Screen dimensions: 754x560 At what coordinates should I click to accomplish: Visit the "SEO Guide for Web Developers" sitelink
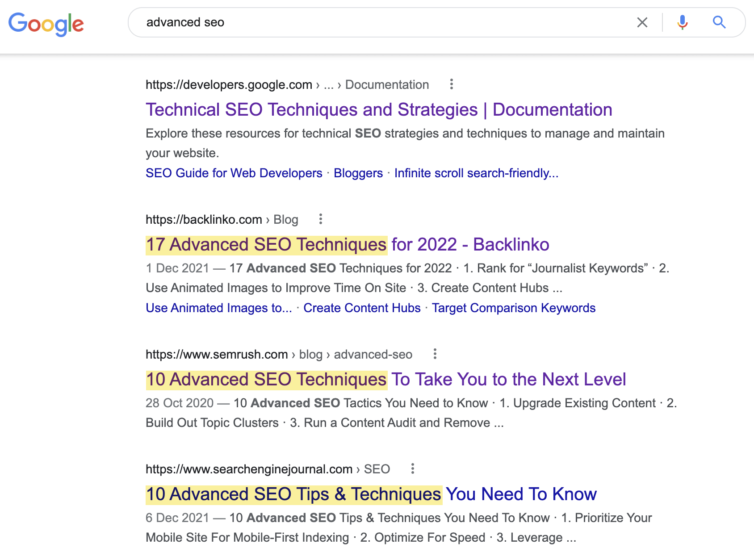tap(233, 173)
